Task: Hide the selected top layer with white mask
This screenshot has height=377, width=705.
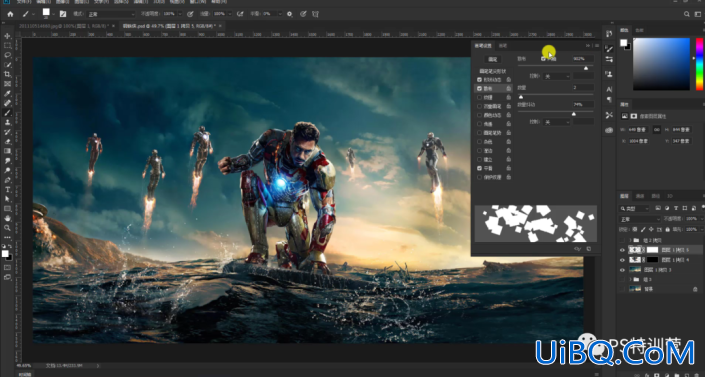Action: click(622, 250)
